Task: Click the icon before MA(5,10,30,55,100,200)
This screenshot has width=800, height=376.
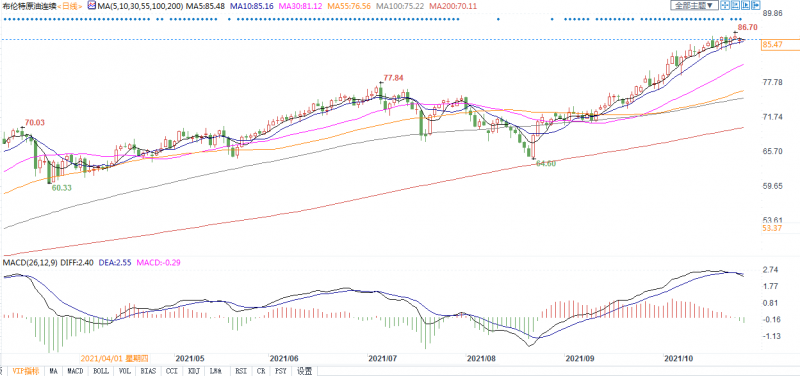Action: click(x=92, y=6)
